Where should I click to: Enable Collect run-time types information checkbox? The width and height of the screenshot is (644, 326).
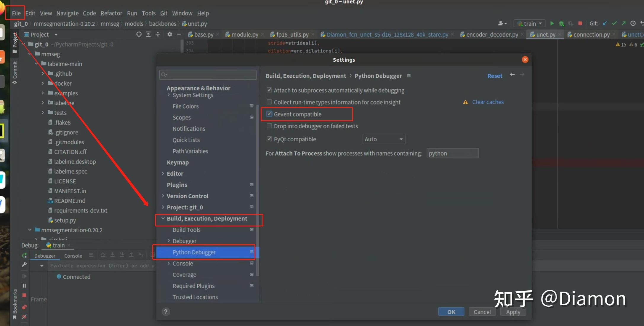(269, 102)
